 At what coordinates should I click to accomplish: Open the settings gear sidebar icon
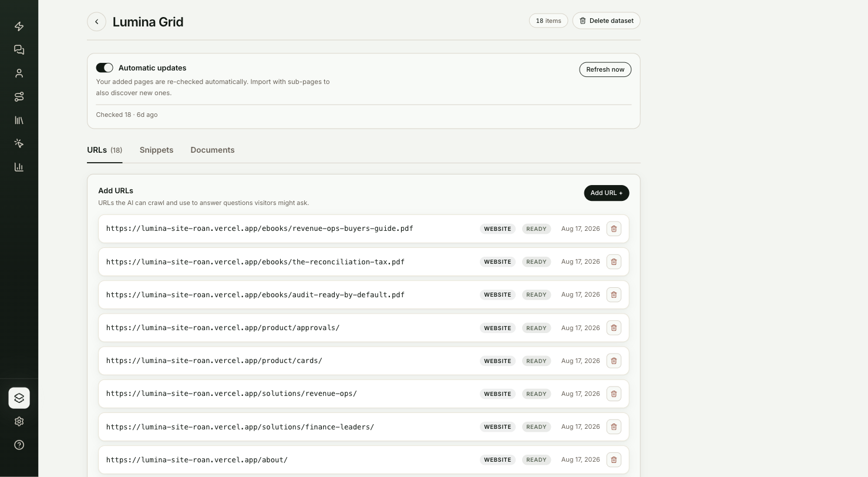pyautogui.click(x=19, y=422)
